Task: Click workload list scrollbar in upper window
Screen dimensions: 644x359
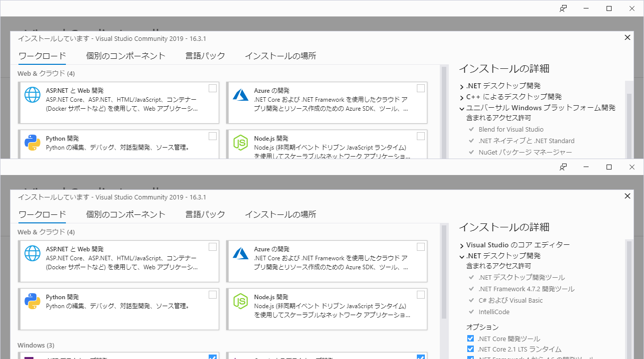Action: click(x=443, y=112)
